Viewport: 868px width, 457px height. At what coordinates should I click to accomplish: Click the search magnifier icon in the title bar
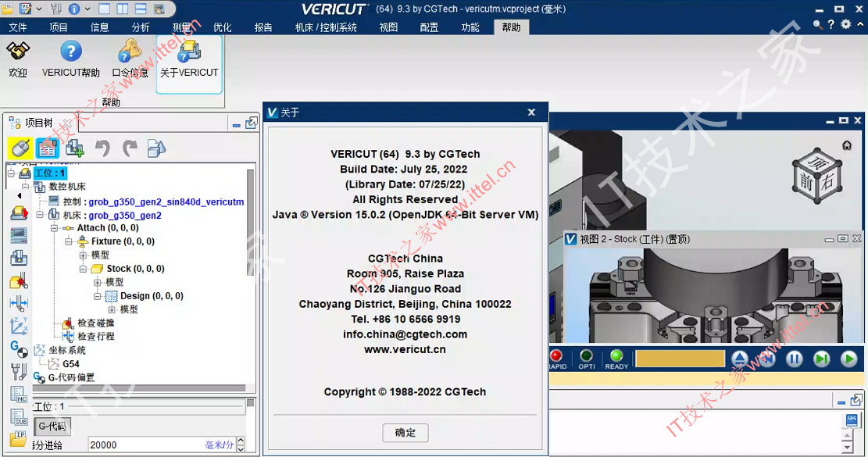[x=817, y=24]
